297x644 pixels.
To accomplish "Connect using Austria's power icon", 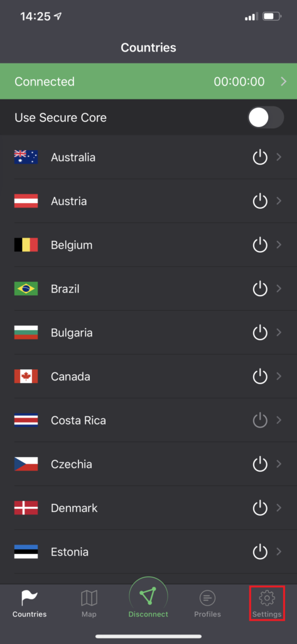I will click(260, 201).
